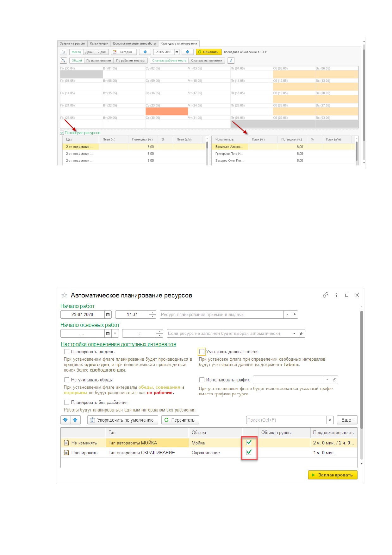
Task: Select the По рабочим местам grouping option
Action: pos(130,61)
